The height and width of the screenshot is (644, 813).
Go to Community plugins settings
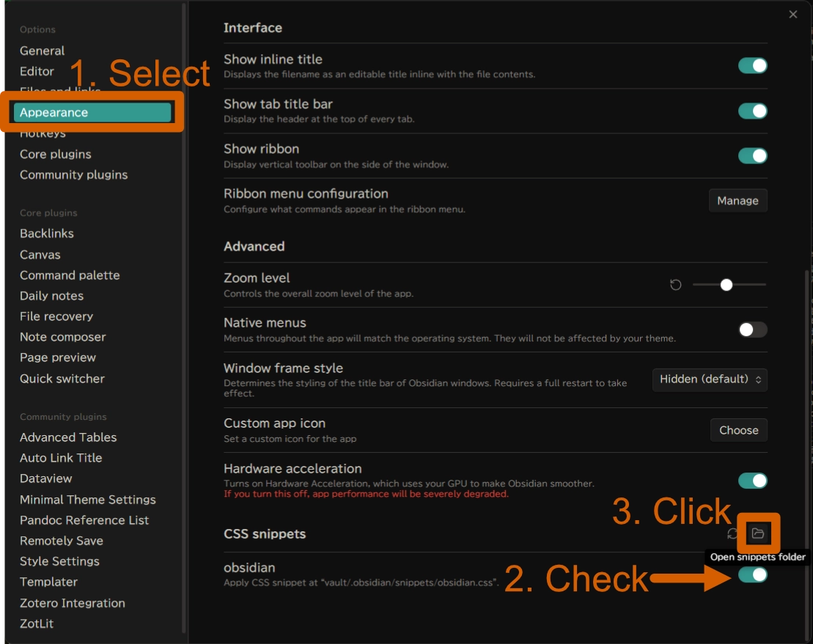tap(73, 174)
